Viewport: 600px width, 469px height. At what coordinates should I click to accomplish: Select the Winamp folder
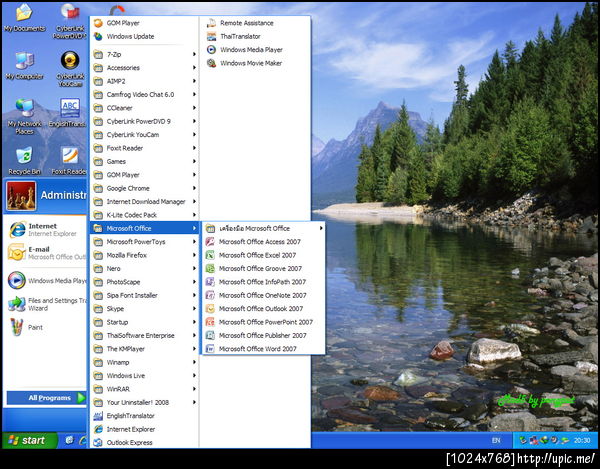145,362
